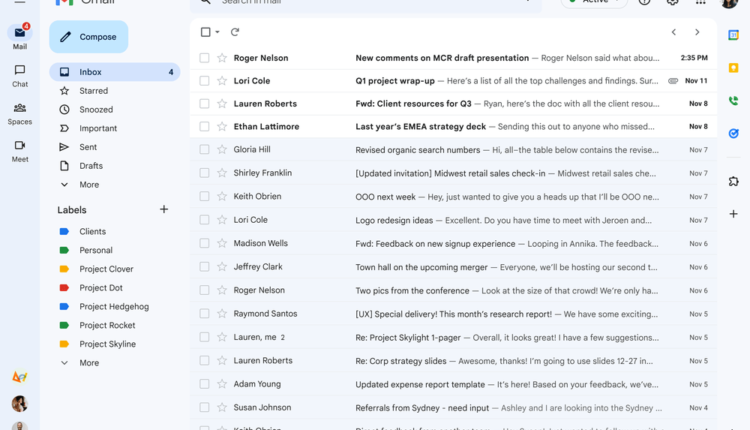Open Google Tasks in side panel
Screen dimensions: 750x430
[733, 133]
